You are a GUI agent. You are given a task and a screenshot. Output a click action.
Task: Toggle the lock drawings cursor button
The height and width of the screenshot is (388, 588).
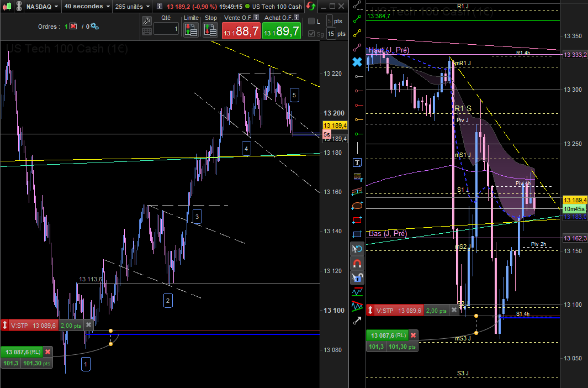pos(357,277)
